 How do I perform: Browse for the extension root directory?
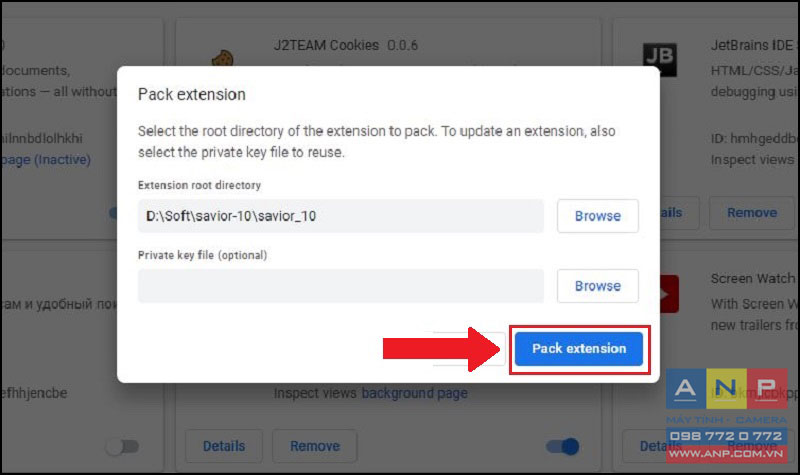597,216
